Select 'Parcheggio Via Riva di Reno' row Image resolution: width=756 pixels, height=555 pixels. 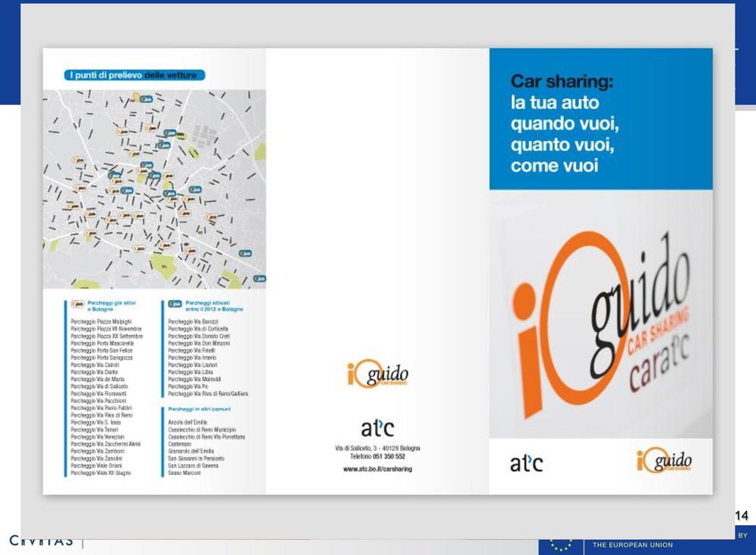click(102, 415)
